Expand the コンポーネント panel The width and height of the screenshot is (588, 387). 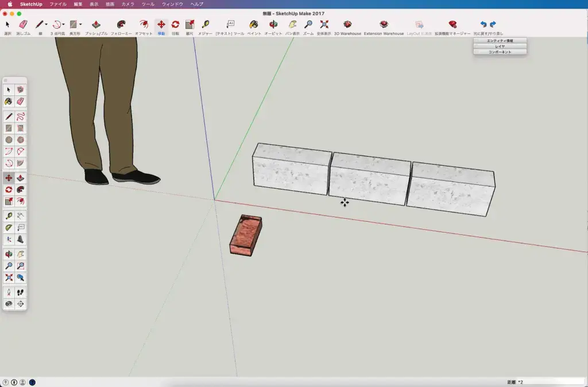point(500,52)
